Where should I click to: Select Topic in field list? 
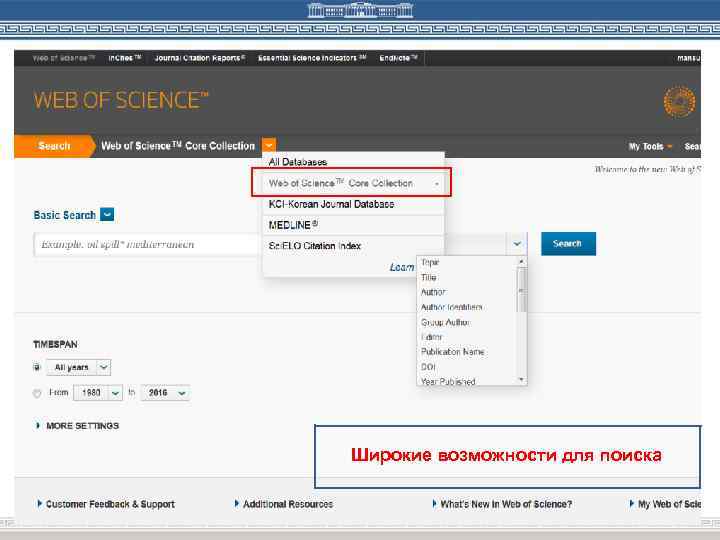pyautogui.click(x=430, y=262)
